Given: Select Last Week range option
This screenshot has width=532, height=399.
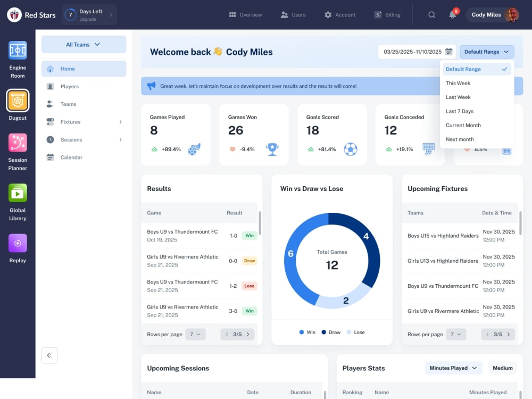Looking at the screenshot, I should [x=477, y=97].
